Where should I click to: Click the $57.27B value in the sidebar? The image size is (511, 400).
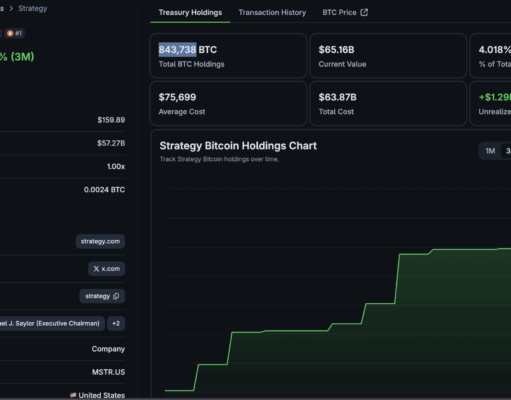tap(111, 143)
